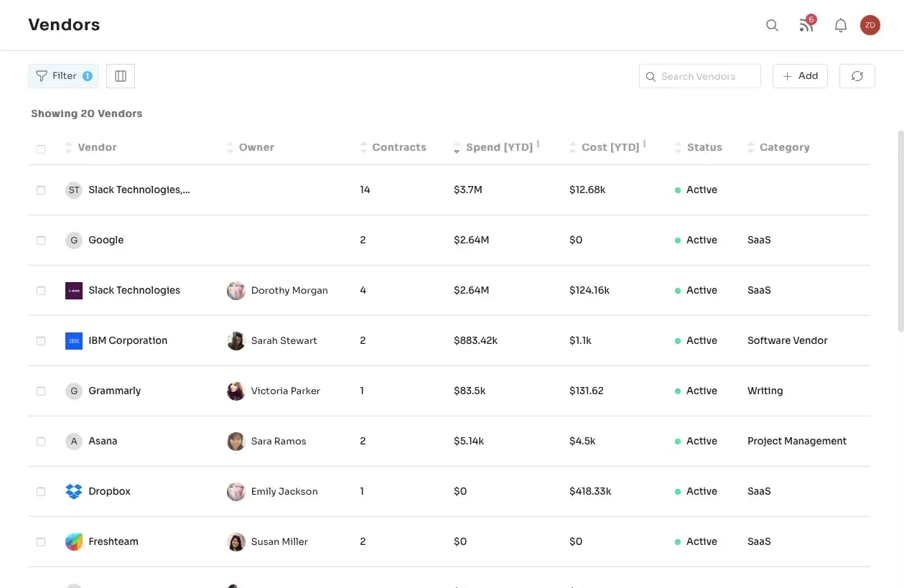Click Sarah Stewart's avatar
The width and height of the screenshot is (904, 588).
coord(236,341)
